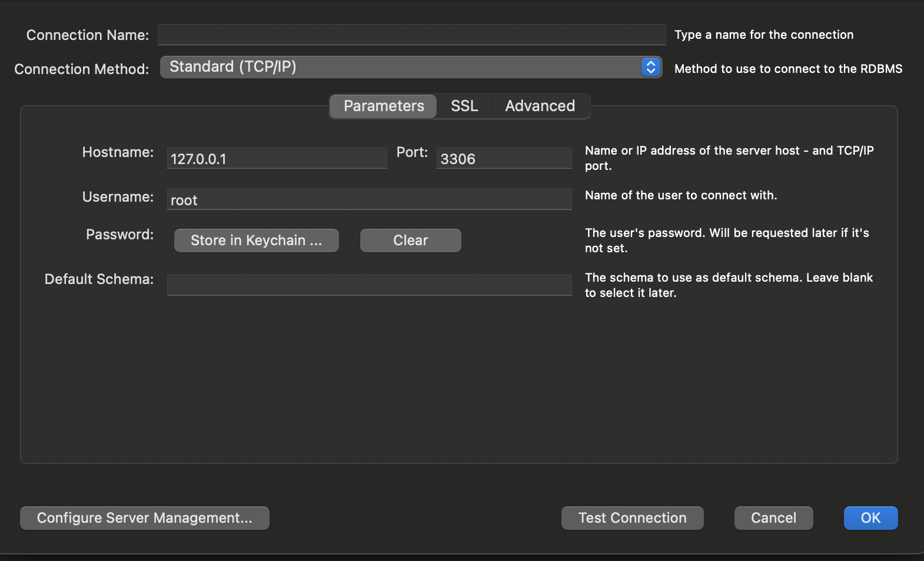Click the Test Connection button
Viewport: 924px width, 561px height.
coord(632,518)
